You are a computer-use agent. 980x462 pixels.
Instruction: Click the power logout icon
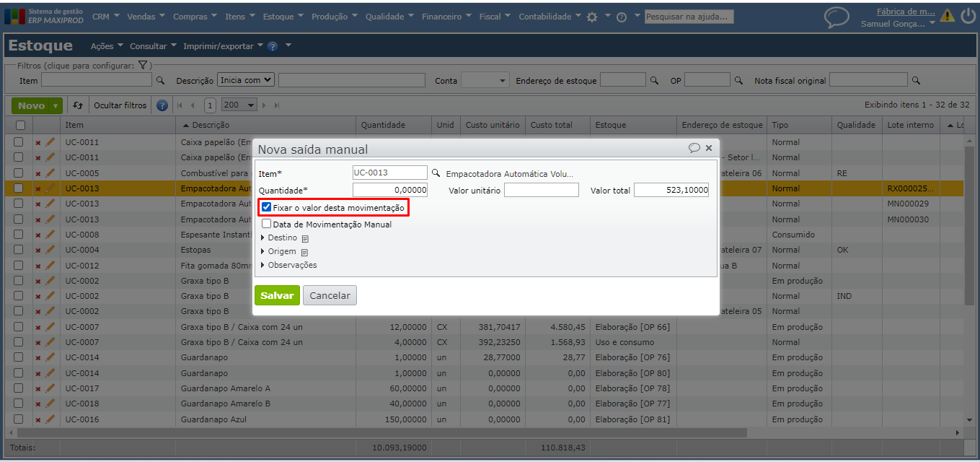968,16
